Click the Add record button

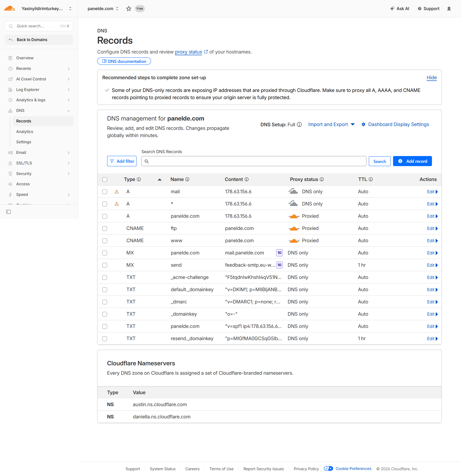pyautogui.click(x=412, y=161)
